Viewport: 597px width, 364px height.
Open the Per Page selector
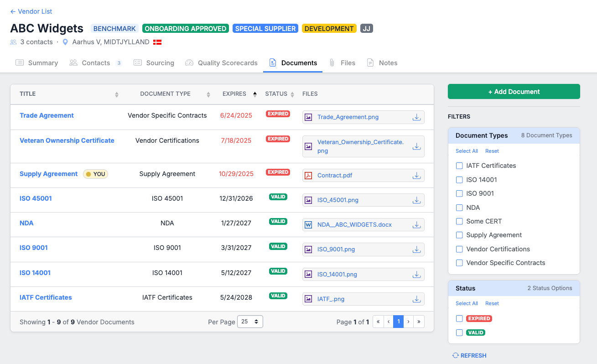250,321
